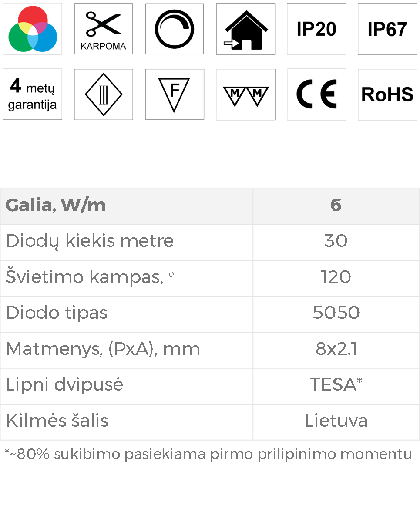The image size is (420, 526).
Task: Click the IP20 rating icon
Action: (316, 29)
